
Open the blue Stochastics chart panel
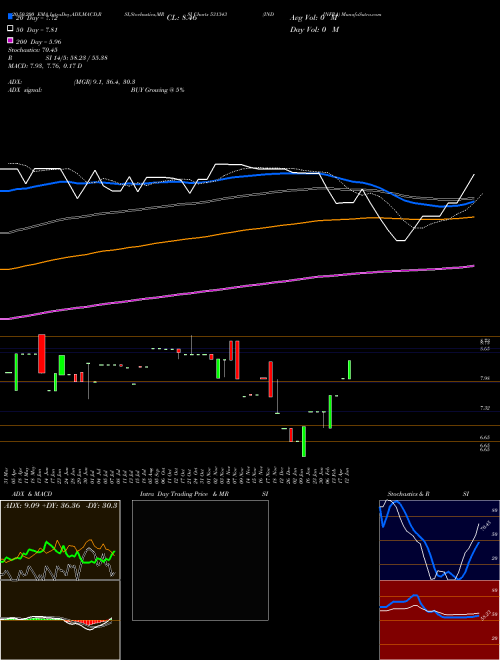(x=439, y=540)
